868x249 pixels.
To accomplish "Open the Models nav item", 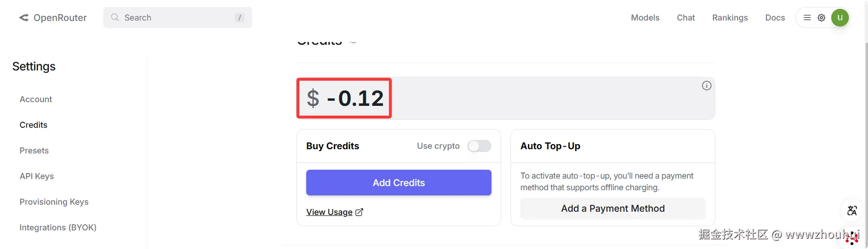I will coord(645,18).
